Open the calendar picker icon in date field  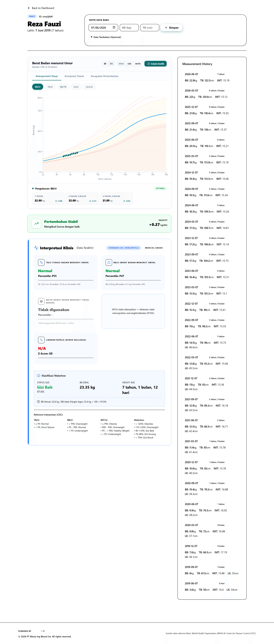pos(114,28)
